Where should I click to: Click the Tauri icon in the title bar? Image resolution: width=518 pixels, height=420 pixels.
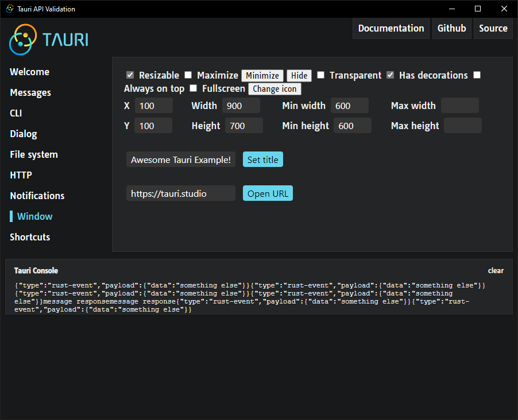10,9
